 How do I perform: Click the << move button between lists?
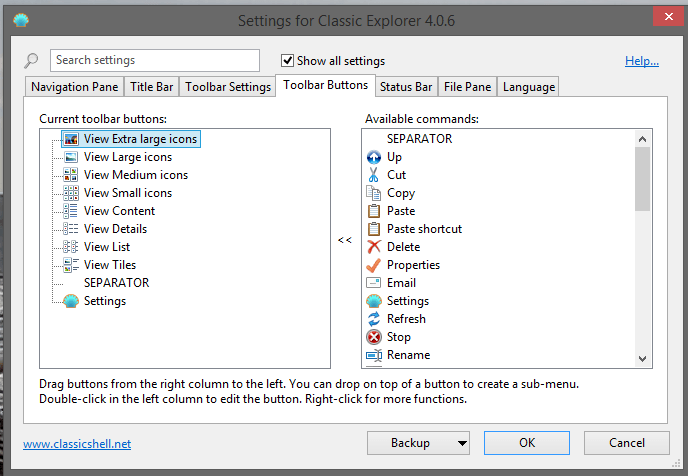pos(345,240)
